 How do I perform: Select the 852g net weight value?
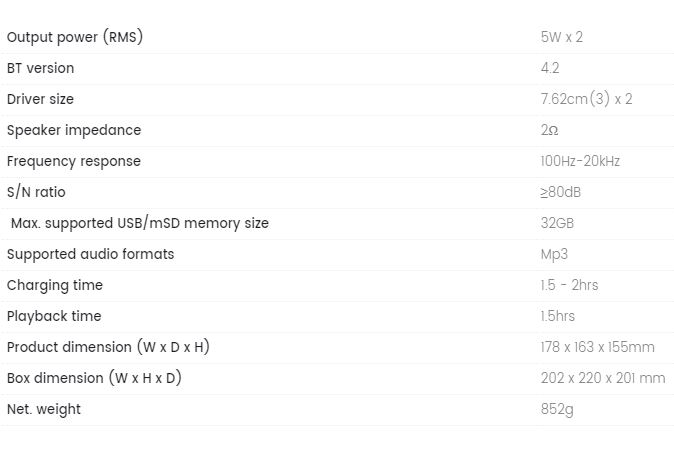pyautogui.click(x=557, y=409)
